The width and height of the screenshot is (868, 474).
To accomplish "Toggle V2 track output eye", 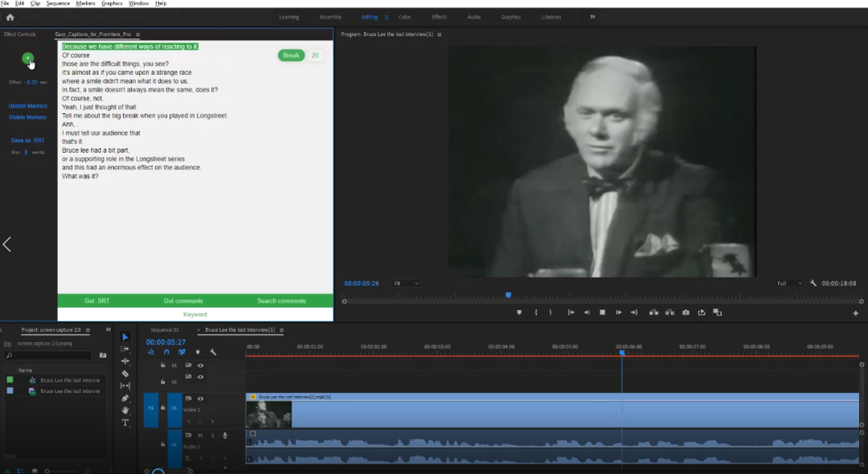I will point(200,377).
